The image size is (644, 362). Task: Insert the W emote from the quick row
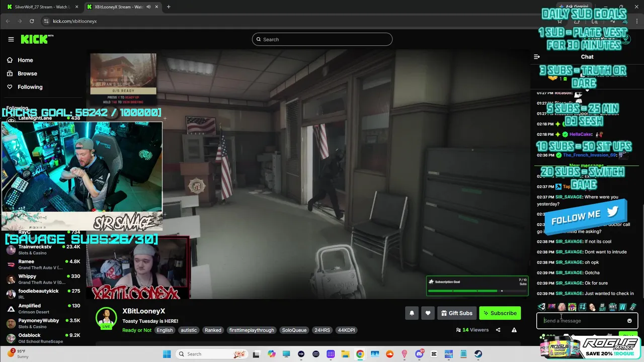(x=623, y=307)
